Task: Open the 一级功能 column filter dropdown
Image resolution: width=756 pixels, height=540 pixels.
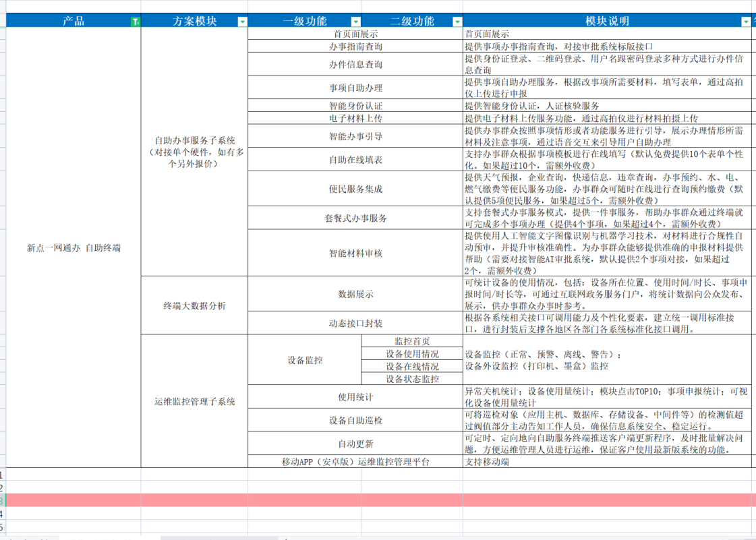Action: tap(355, 21)
